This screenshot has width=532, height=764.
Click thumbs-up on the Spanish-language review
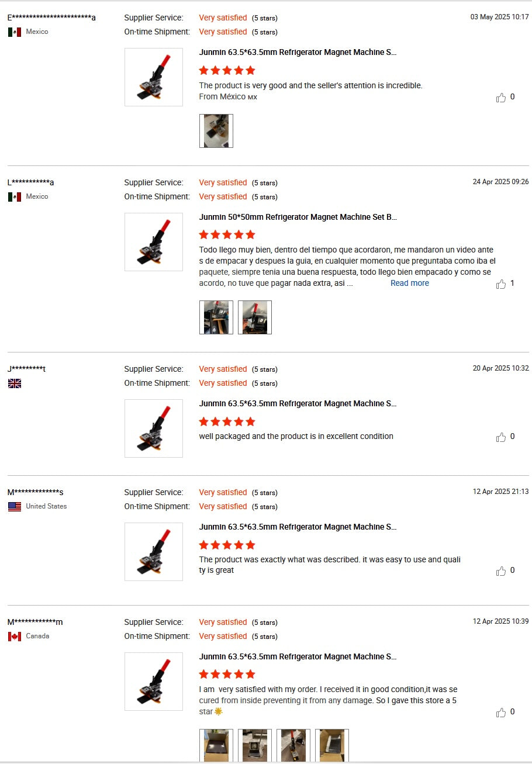tap(501, 284)
